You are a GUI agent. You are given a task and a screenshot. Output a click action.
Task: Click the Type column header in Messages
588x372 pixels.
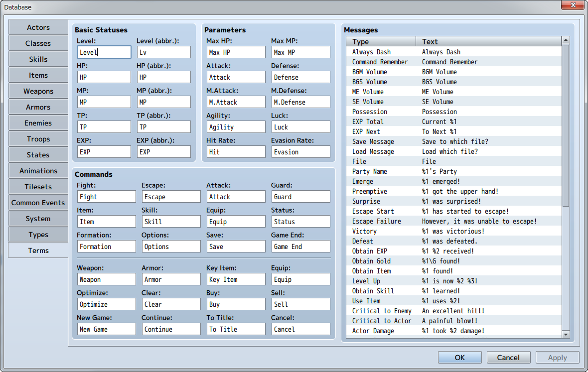tap(381, 41)
